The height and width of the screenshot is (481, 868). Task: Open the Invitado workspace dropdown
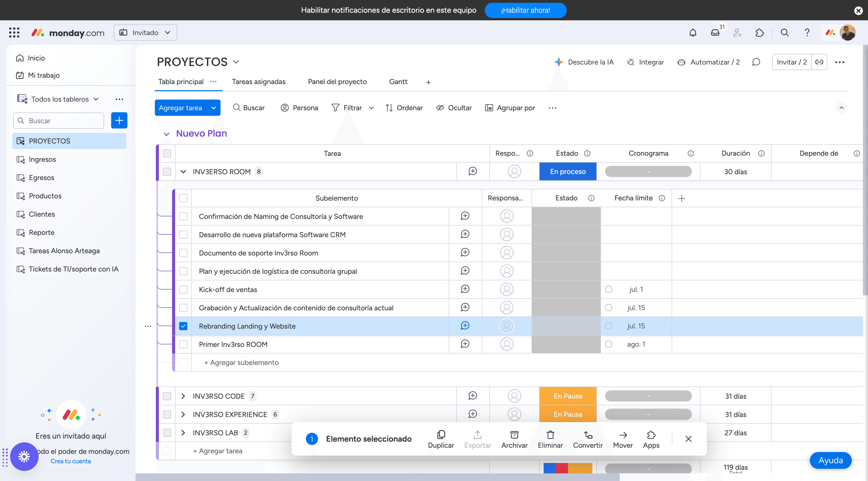tap(145, 33)
